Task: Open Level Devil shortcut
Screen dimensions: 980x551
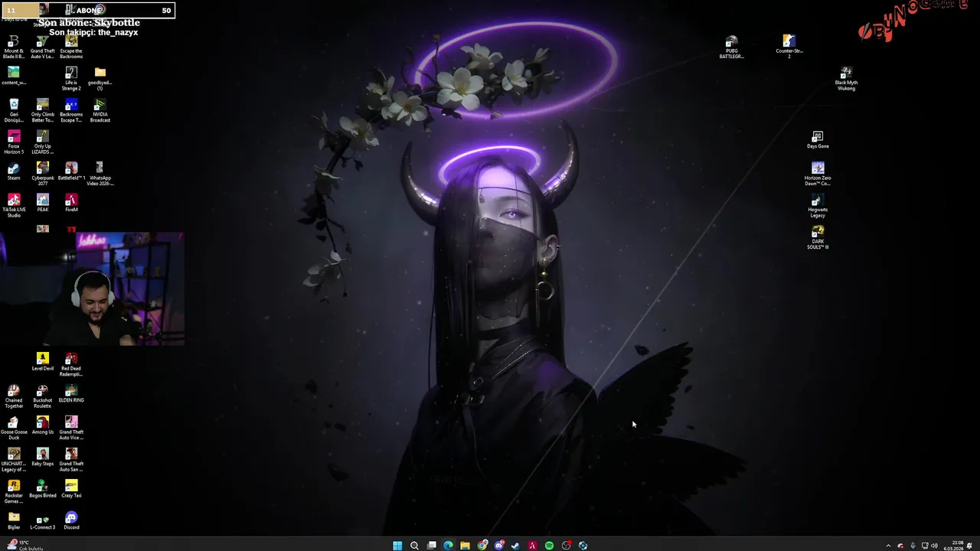Action: click(x=43, y=362)
